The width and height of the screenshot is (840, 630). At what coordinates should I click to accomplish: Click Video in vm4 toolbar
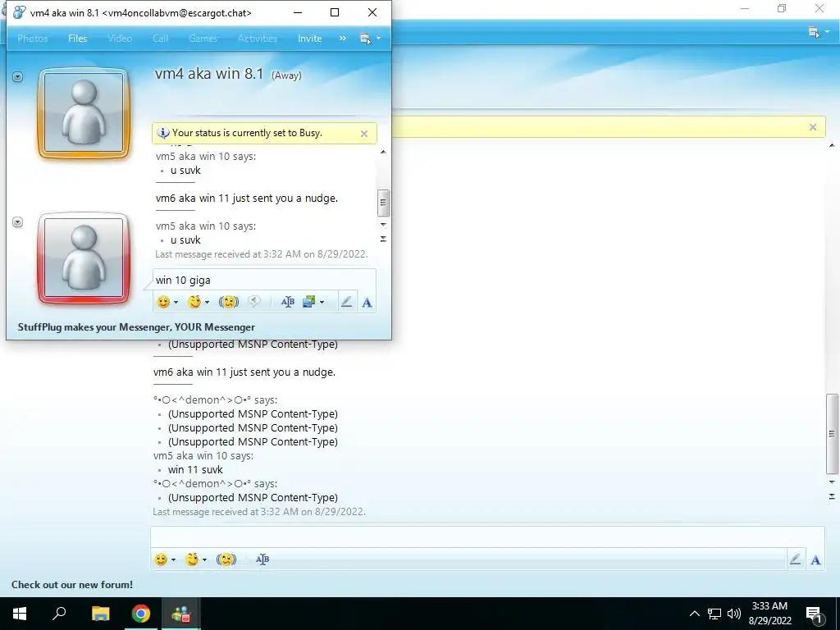pos(120,39)
